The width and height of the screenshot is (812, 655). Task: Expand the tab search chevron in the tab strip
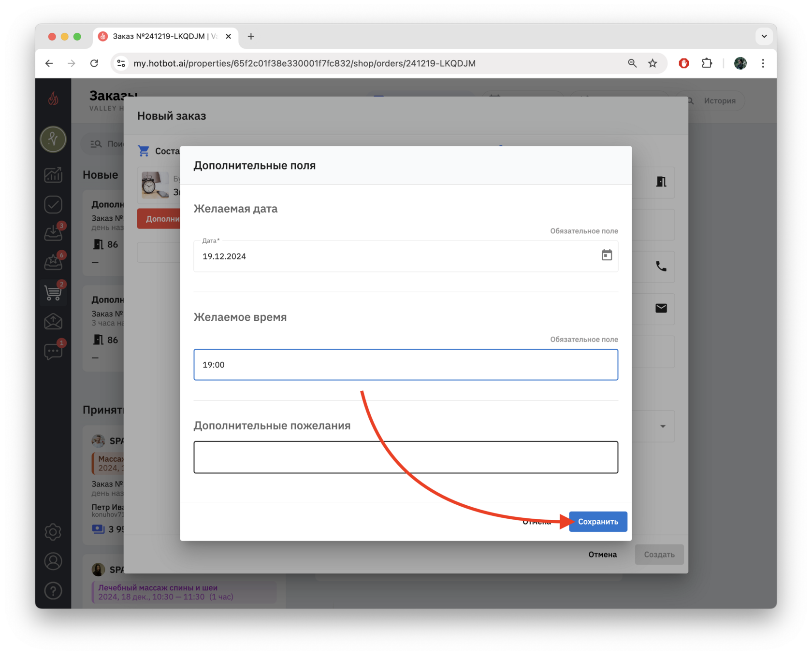pos(764,36)
